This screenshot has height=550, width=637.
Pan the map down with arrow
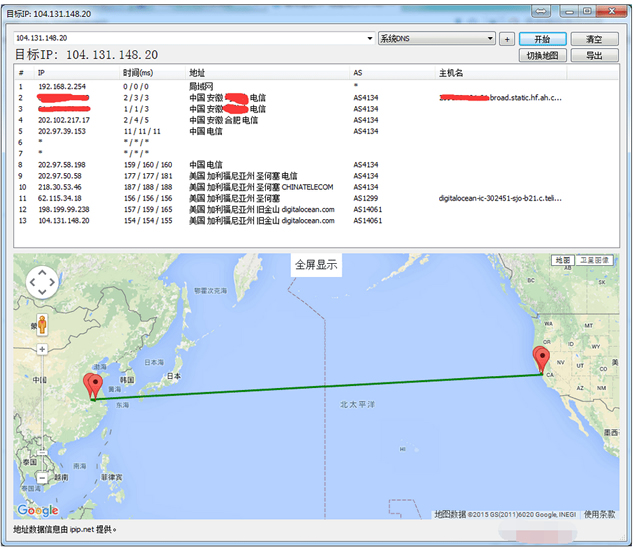(x=42, y=292)
